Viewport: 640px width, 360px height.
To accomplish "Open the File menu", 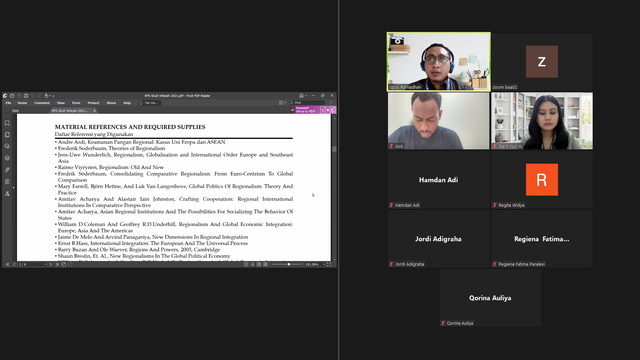I will (x=8, y=103).
